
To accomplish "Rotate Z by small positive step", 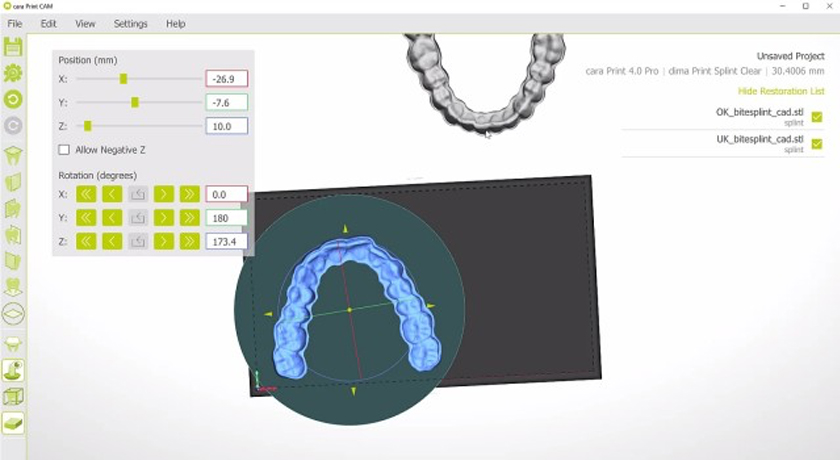I will [163, 241].
